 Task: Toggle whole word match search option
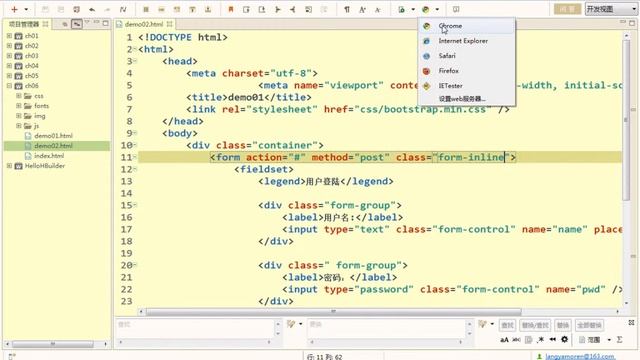[x=516, y=340]
